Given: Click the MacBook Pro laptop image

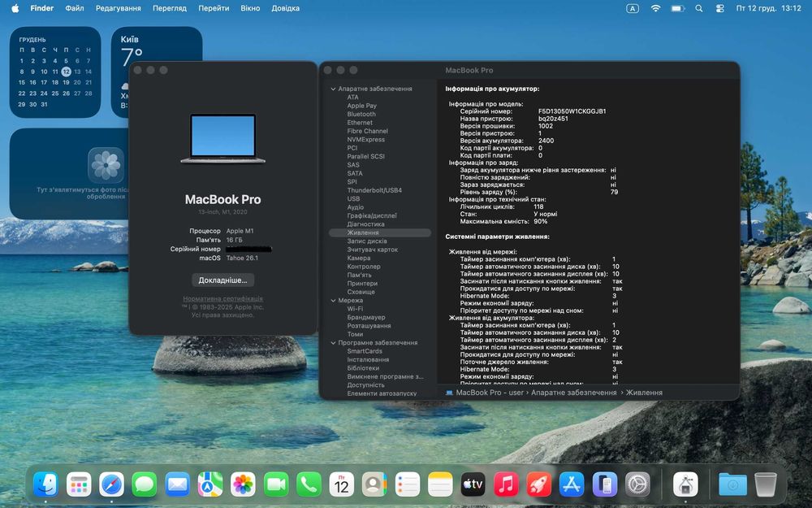Looking at the screenshot, I should pos(223,138).
